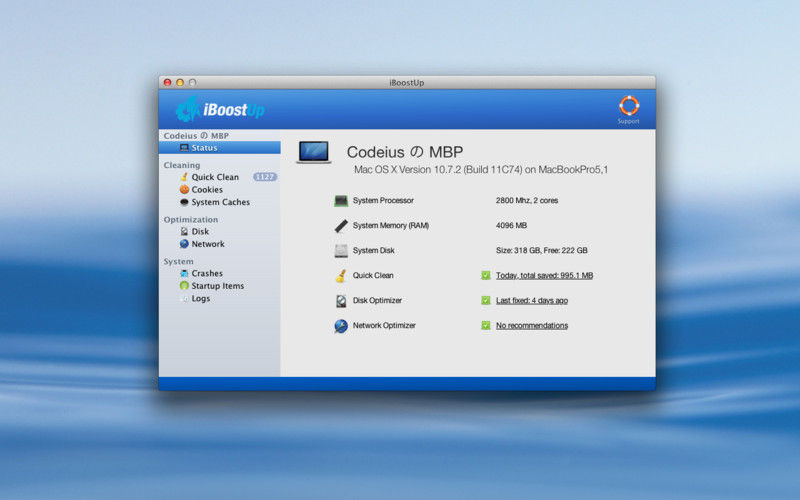Viewport: 800px width, 500px height.
Task: Minimize iBoostUp window with yellow button
Action: coord(180,82)
